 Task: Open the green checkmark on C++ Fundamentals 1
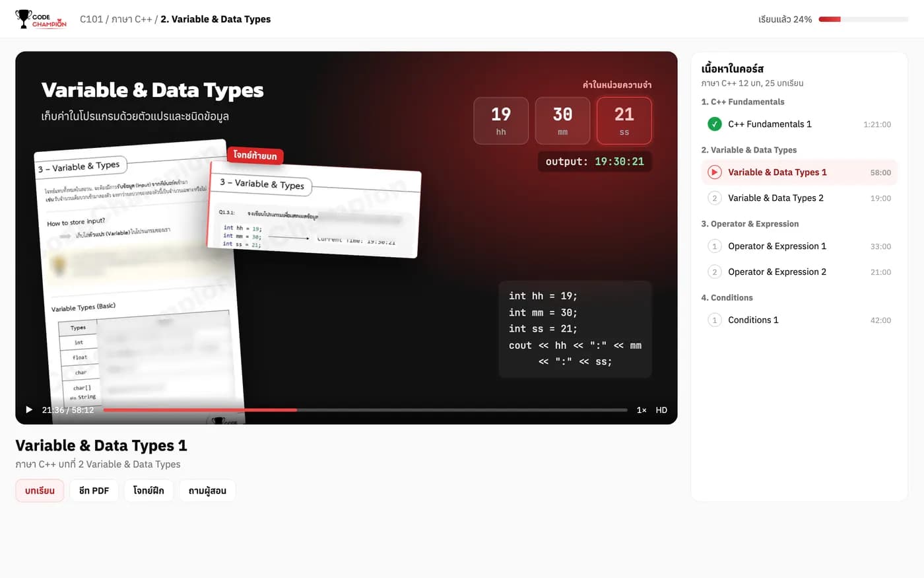[x=714, y=124]
